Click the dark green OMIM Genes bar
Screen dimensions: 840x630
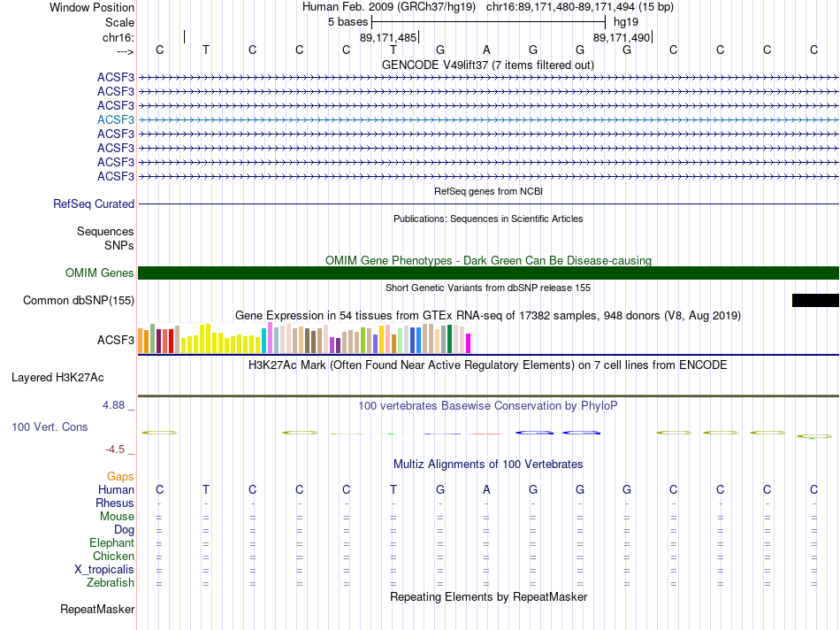[x=488, y=273]
